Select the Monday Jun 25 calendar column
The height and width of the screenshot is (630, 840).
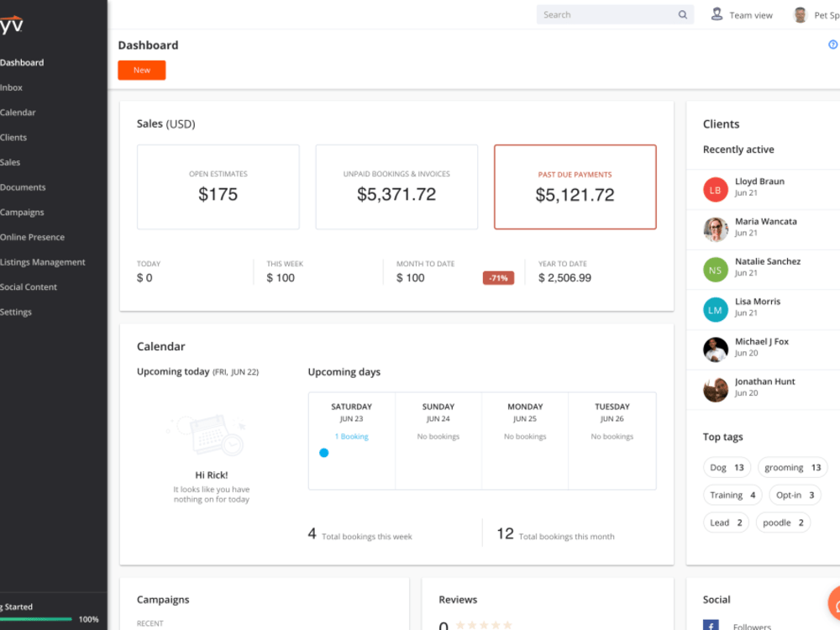tap(525, 441)
